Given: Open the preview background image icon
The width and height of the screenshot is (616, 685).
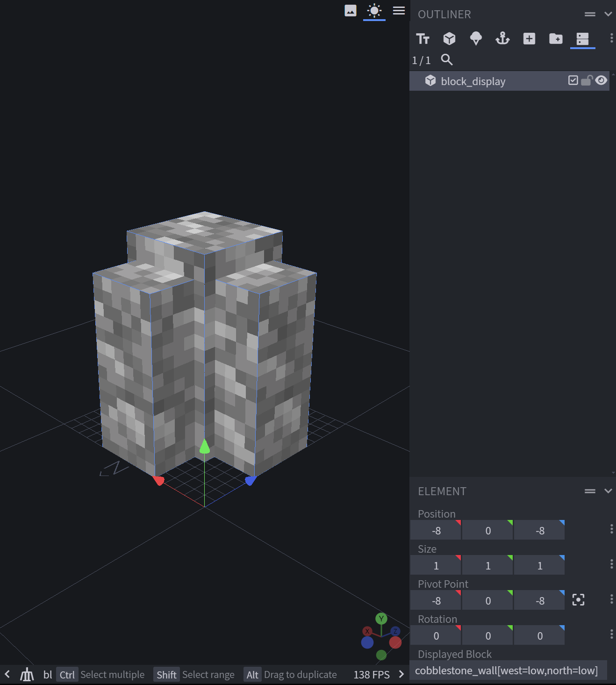Looking at the screenshot, I should [x=351, y=10].
